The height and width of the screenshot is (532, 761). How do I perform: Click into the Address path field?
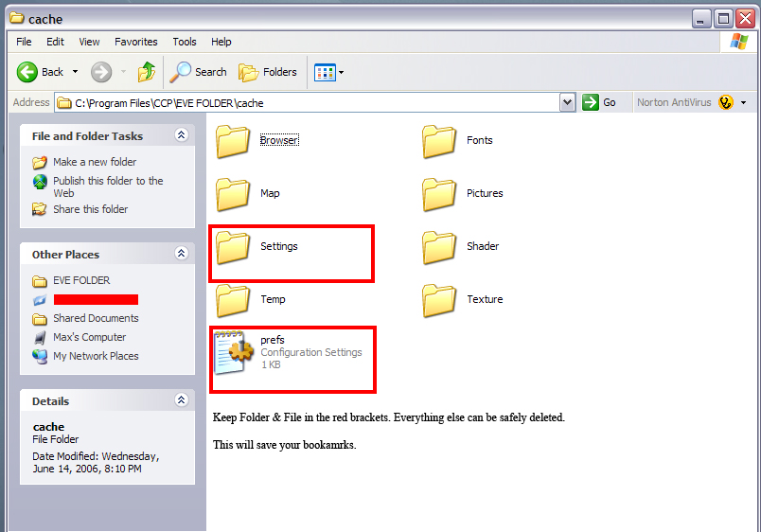pos(307,102)
